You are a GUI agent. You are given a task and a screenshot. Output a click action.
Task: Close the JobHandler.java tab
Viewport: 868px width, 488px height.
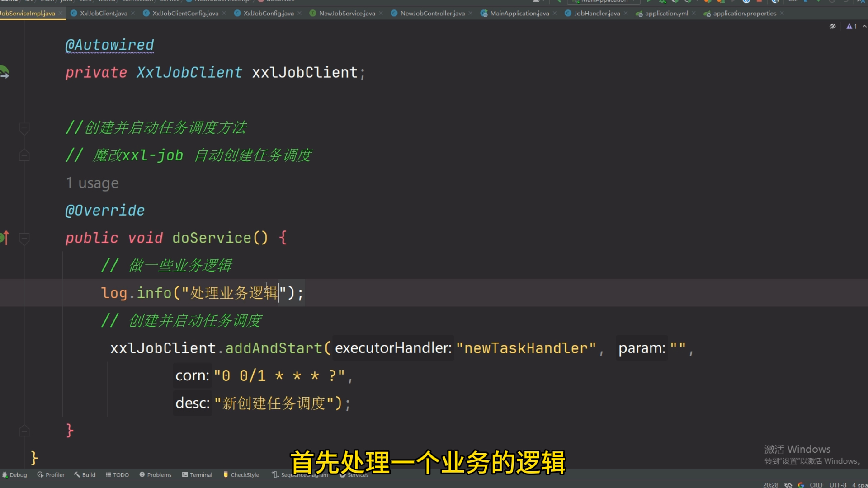626,13
